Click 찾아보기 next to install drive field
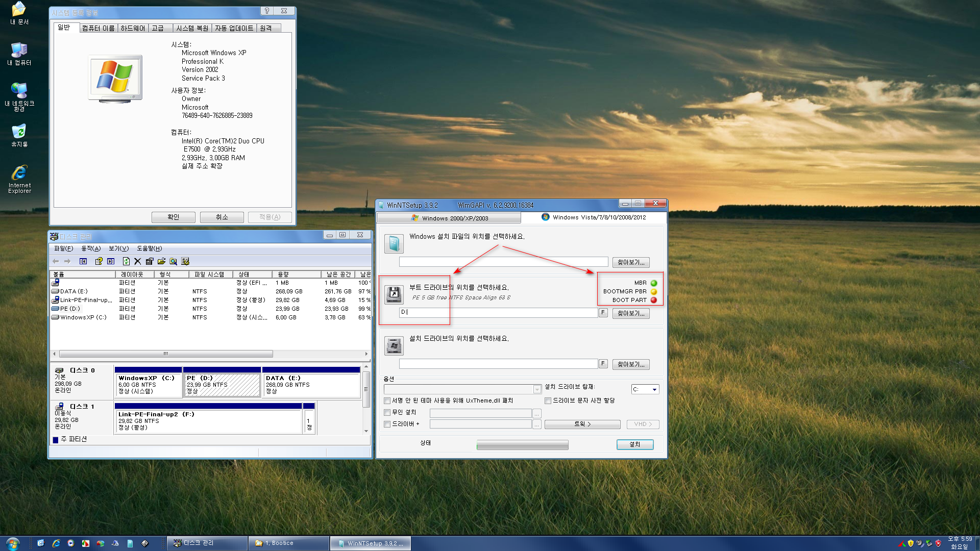980x551 pixels. pyautogui.click(x=631, y=364)
